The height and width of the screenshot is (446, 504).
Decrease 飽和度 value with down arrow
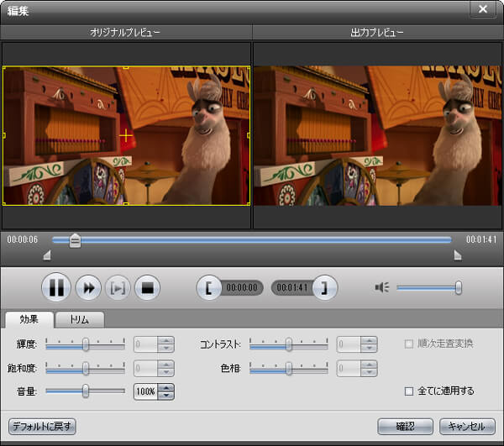(x=165, y=372)
